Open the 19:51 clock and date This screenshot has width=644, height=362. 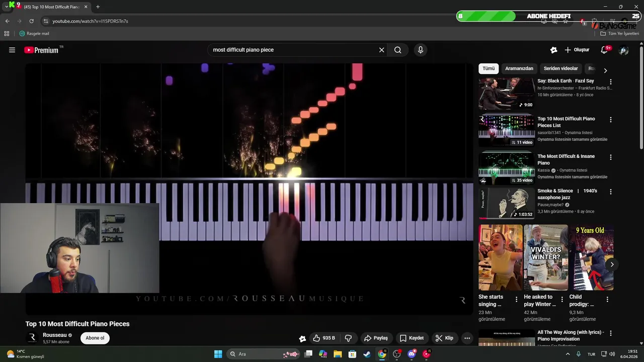[629, 354]
